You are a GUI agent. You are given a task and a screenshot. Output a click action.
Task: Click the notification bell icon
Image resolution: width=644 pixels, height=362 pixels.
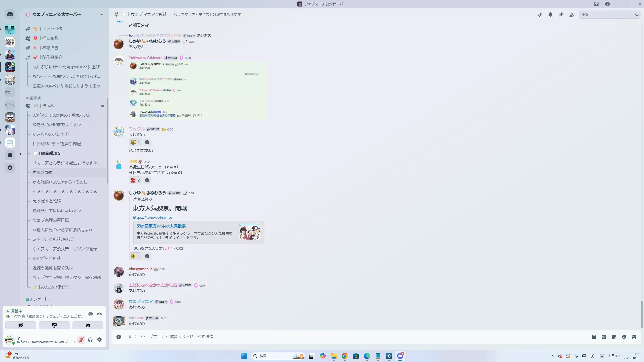click(x=550, y=15)
